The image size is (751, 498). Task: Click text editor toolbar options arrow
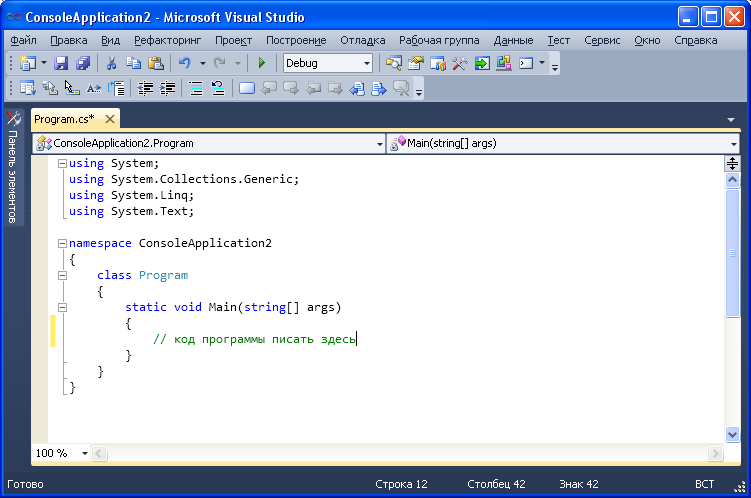point(419,92)
